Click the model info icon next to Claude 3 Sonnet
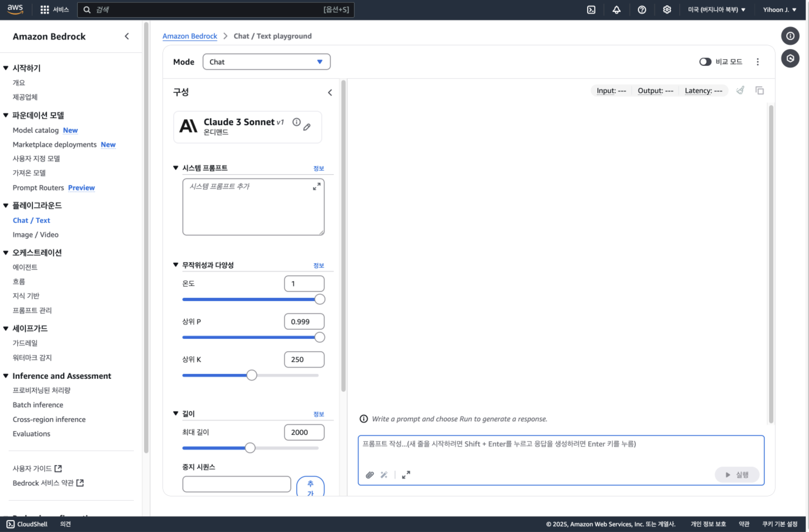Image resolution: width=809 pixels, height=532 pixels. [x=296, y=122]
